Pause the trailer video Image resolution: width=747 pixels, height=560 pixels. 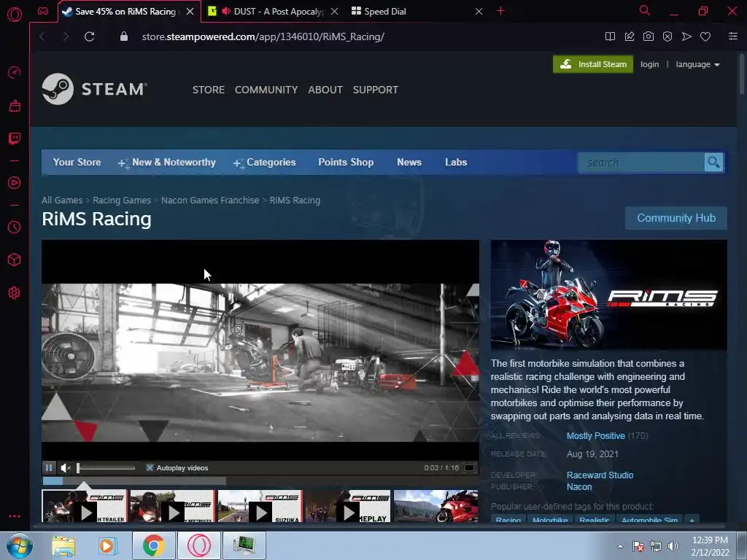49,467
